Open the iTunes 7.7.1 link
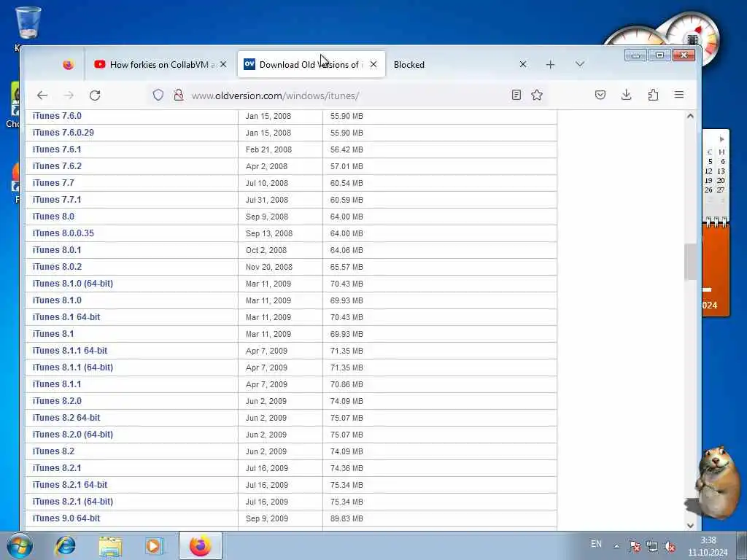747x560 pixels. pyautogui.click(x=57, y=200)
